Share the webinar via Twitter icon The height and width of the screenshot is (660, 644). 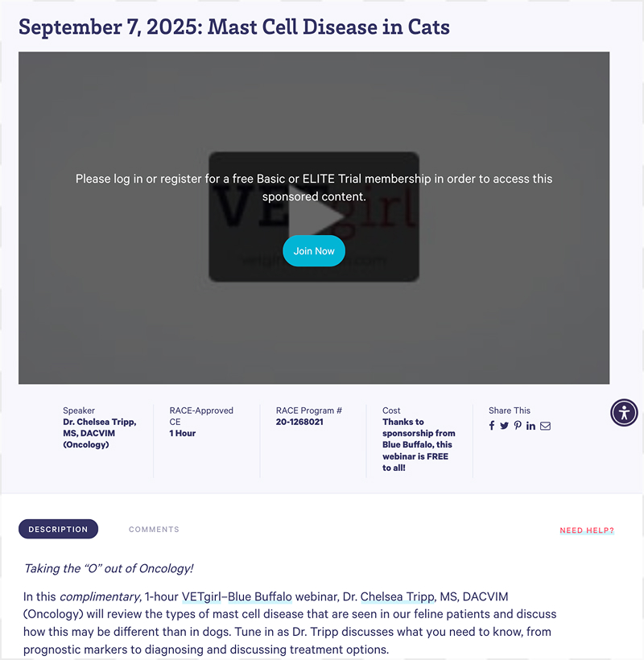click(x=504, y=426)
